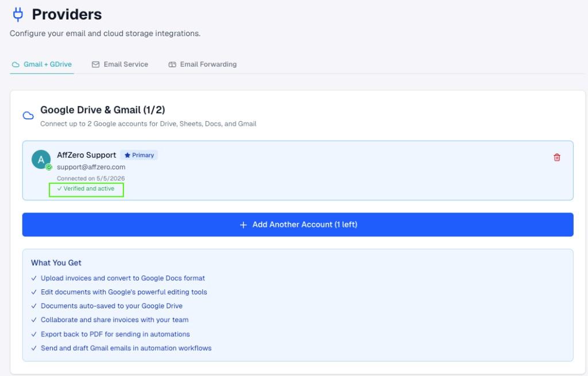Screen dimensions: 588x376
Task: Click the Verified and active status
Action: tap(86, 188)
